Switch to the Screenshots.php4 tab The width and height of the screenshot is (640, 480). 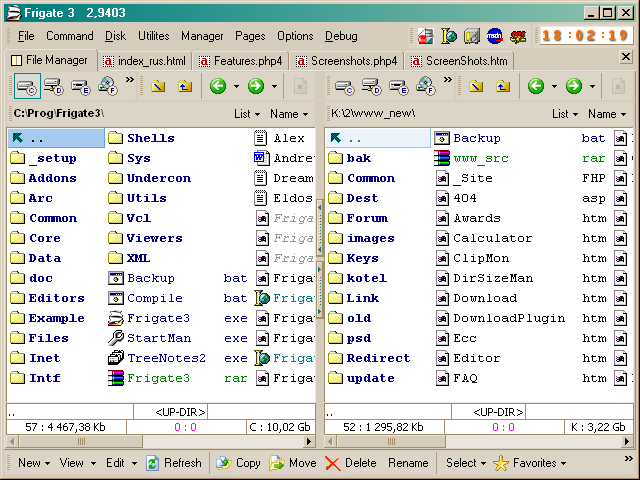click(347, 61)
